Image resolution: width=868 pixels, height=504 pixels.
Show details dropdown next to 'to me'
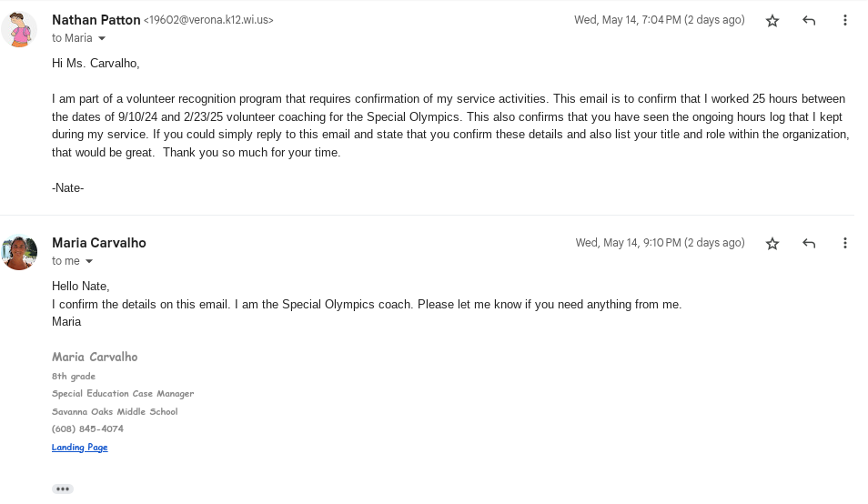[89, 261]
